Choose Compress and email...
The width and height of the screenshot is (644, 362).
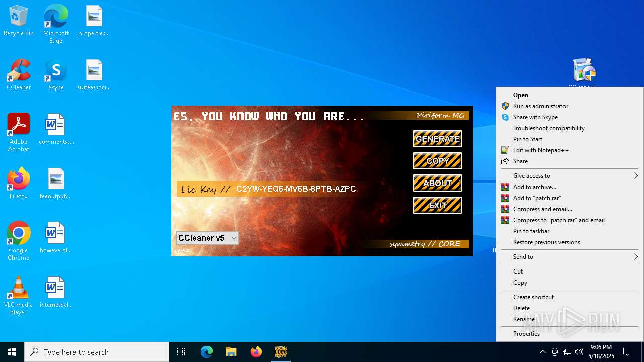[570, 209]
